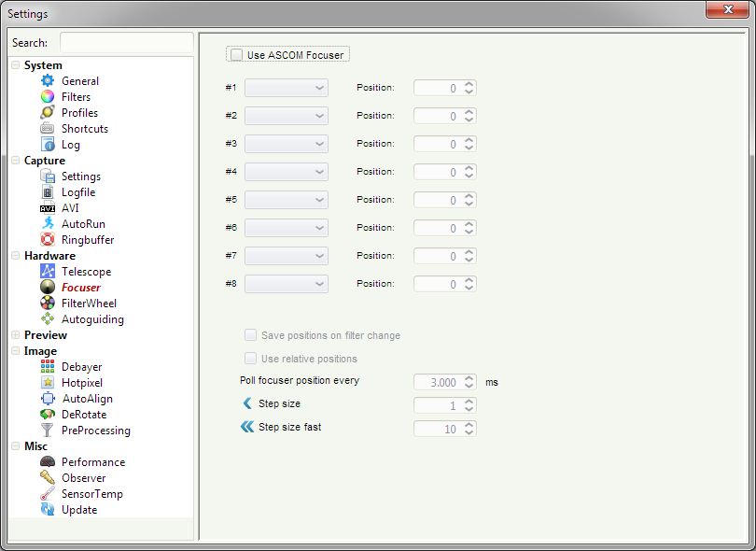The width and height of the screenshot is (756, 551).
Task: Collapse the Misc tree group
Action: [16, 445]
